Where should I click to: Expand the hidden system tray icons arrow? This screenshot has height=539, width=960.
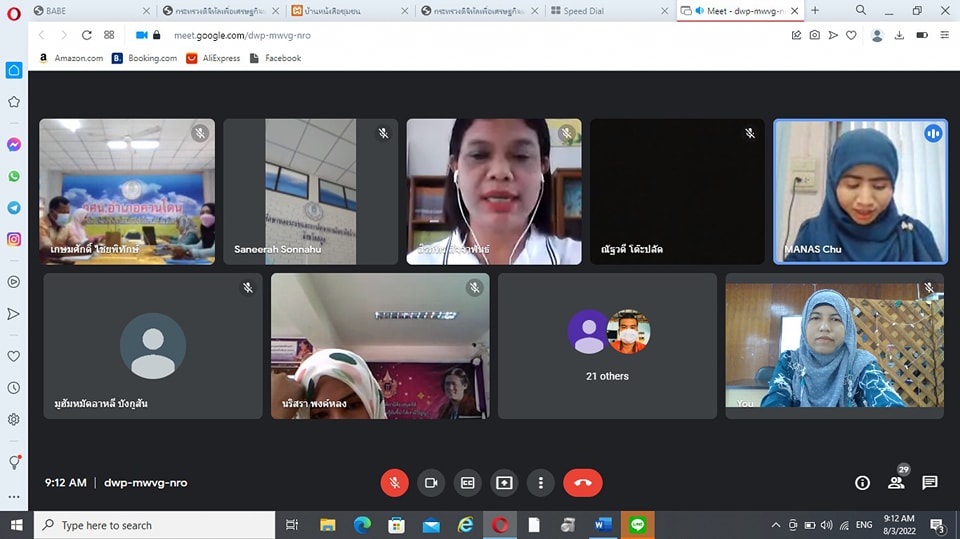tap(775, 525)
